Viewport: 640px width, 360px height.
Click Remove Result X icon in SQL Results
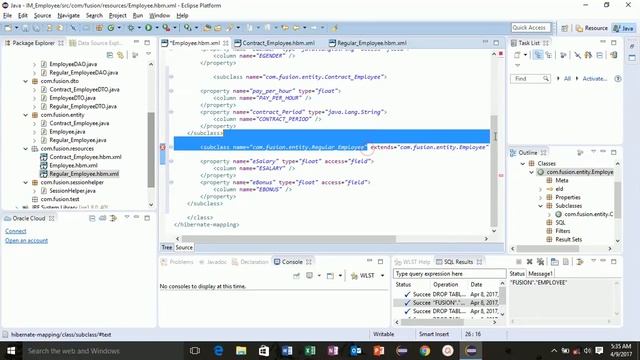coord(529,262)
